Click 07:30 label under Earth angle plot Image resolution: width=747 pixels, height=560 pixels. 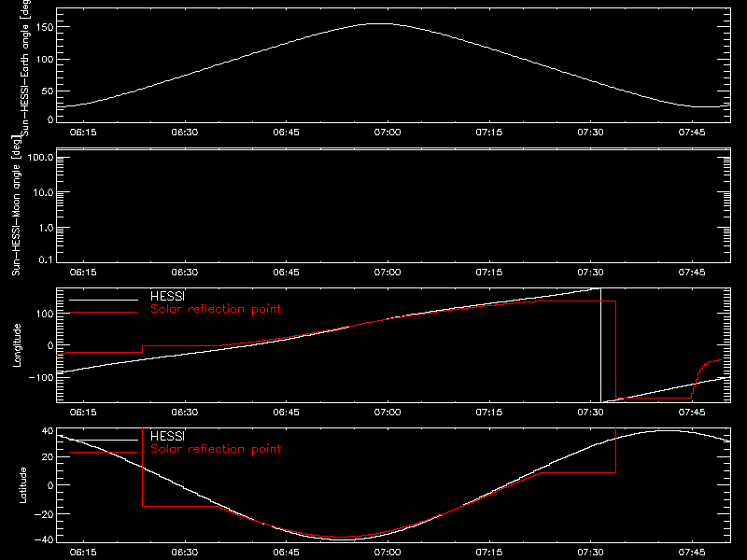(x=591, y=133)
